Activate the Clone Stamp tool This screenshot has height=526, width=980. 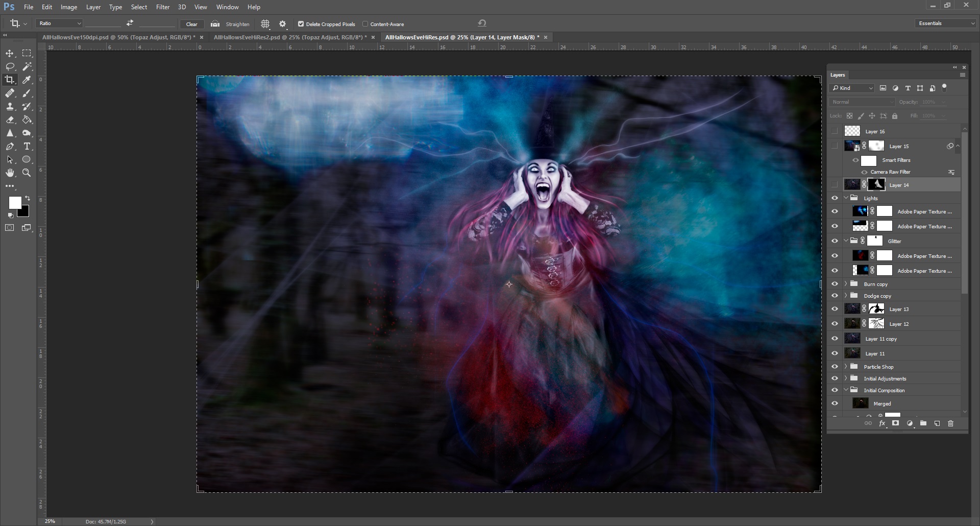point(10,107)
